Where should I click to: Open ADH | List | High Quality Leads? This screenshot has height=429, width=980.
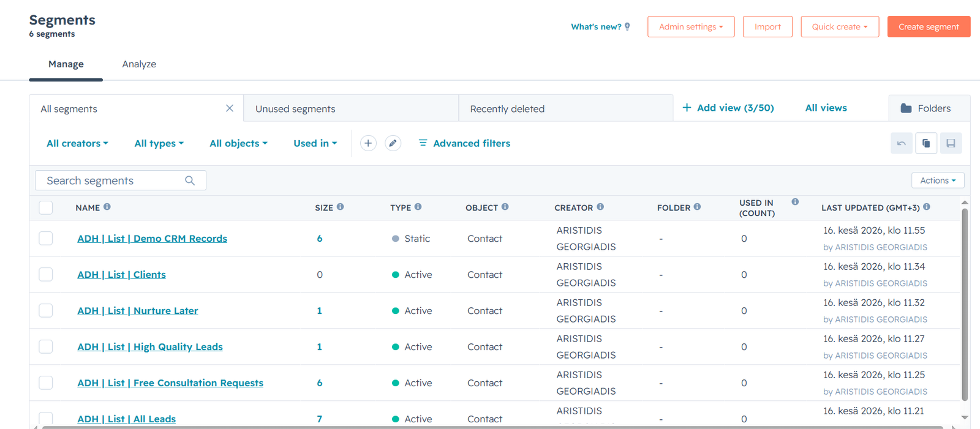150,347
